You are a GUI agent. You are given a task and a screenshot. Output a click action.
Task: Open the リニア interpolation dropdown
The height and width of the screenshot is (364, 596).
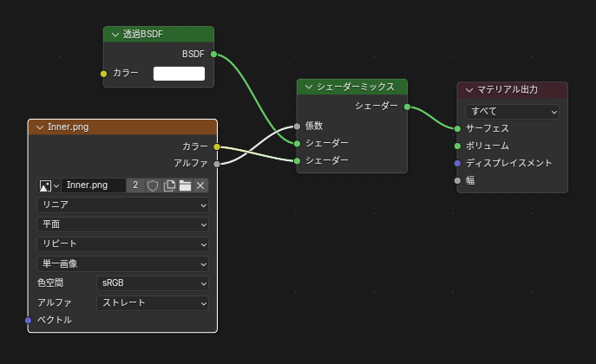point(123,205)
